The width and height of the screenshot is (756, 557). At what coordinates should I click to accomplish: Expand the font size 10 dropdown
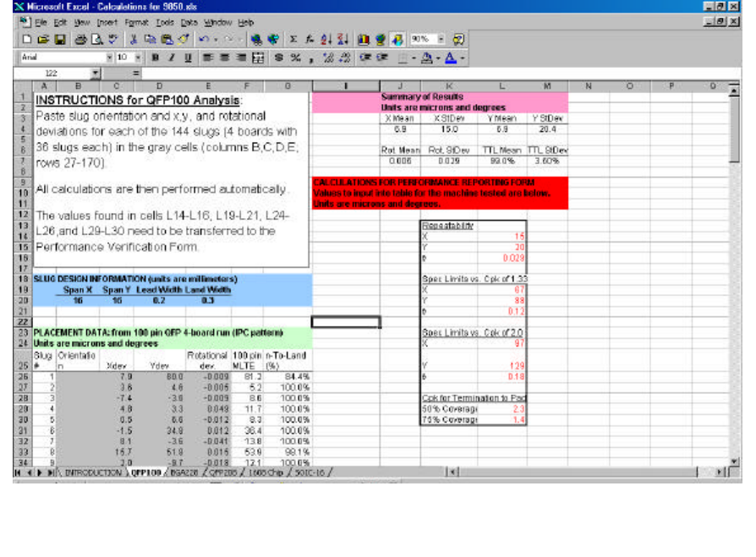138,57
